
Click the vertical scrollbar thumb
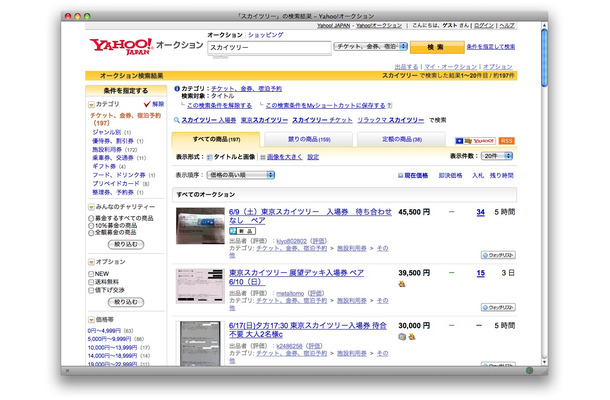click(544, 57)
